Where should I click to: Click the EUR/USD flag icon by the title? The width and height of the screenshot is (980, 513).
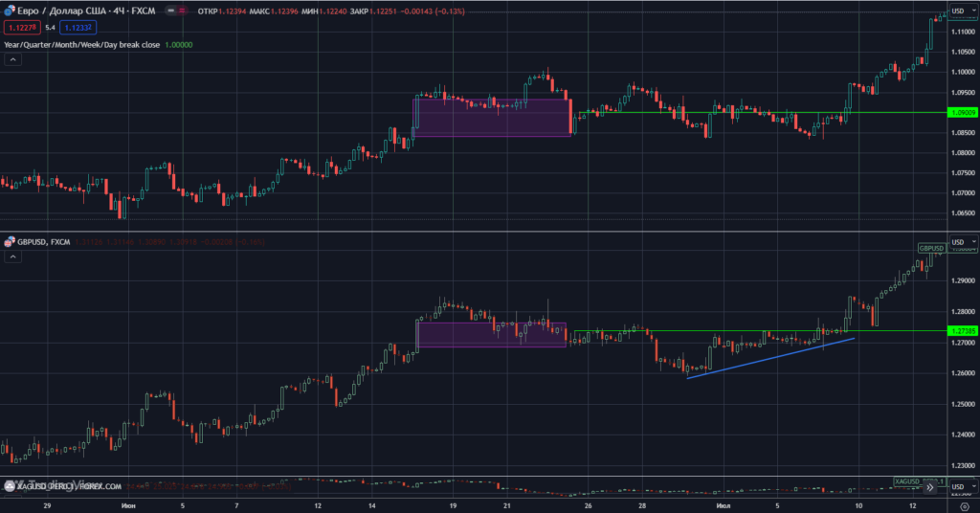tap(10, 12)
